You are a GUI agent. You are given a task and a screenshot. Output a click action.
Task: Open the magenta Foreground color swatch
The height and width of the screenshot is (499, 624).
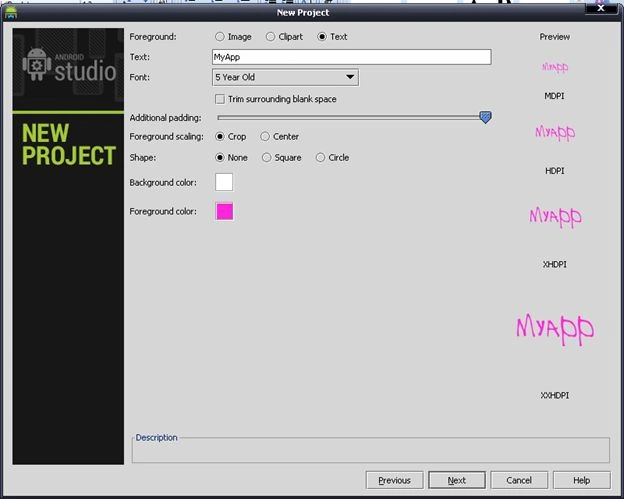[x=224, y=211]
